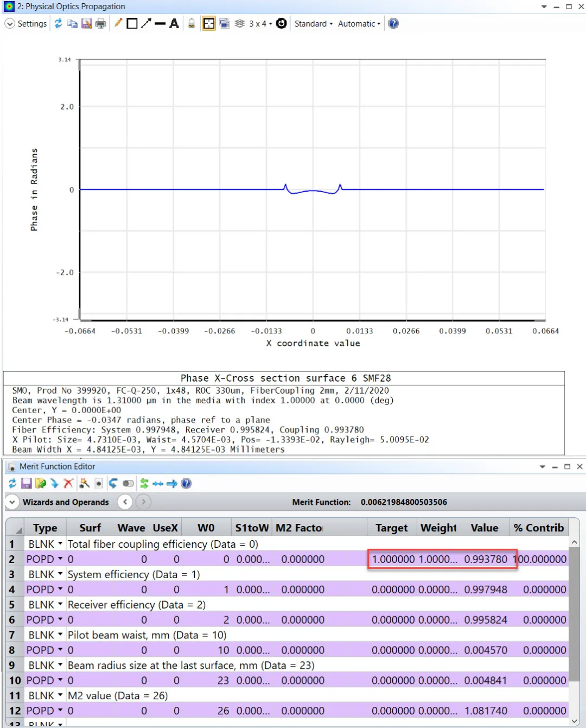Click the refresh icon in Physical Optics Propagation toolbar

point(58,24)
